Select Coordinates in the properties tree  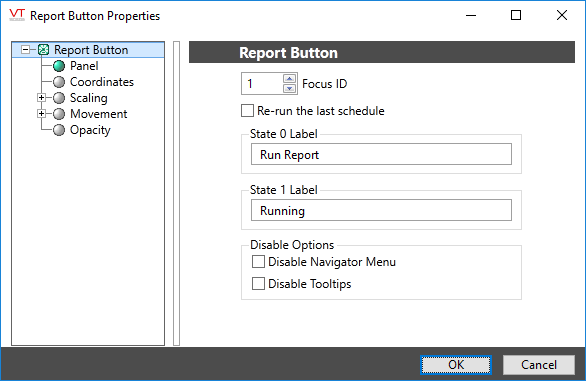point(102,82)
